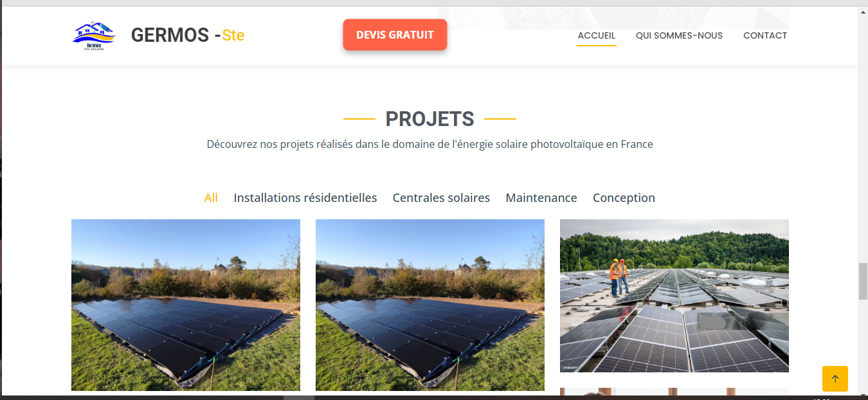Open the left ground solar panel photo
This screenshot has height=400, width=868.
click(x=186, y=305)
